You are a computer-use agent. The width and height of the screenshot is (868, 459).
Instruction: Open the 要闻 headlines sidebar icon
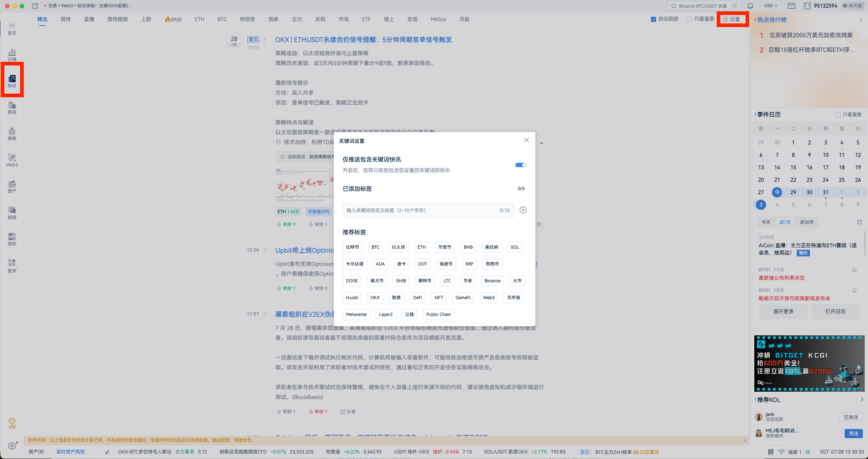(x=12, y=108)
